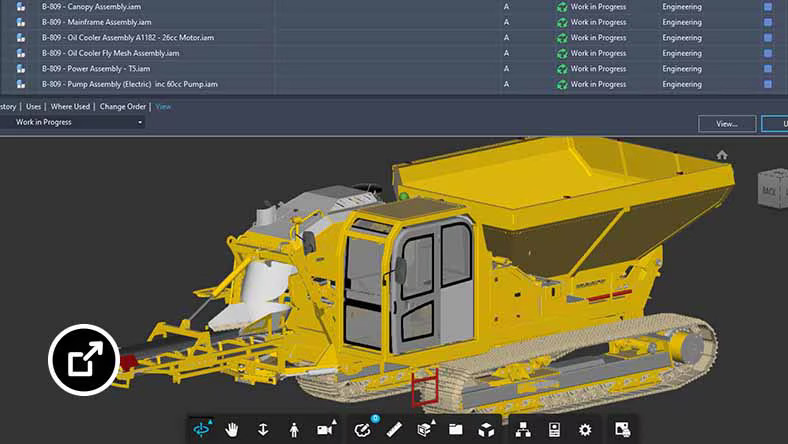
Task: Click blue square in Pump Assembly row
Action: 768,84
